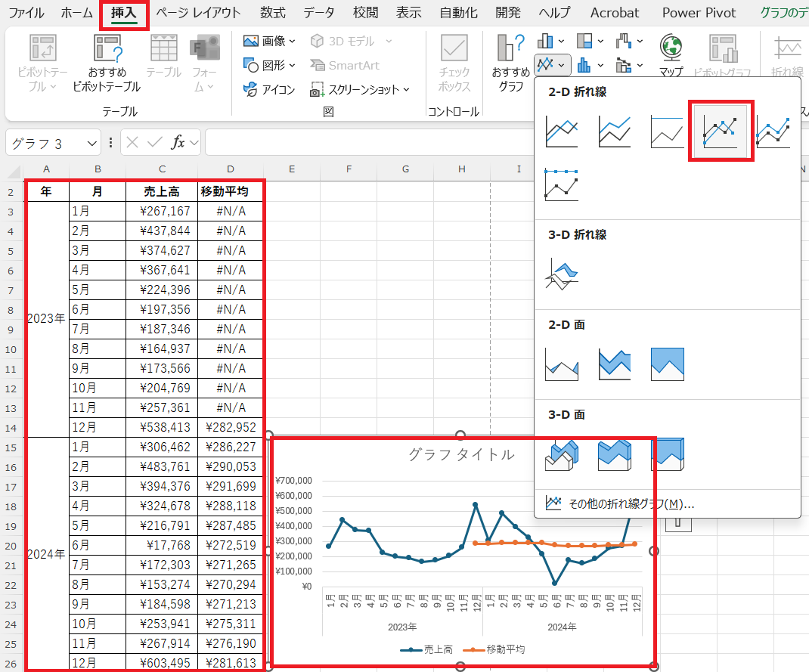Open the 数式 ribbon tab

272,12
